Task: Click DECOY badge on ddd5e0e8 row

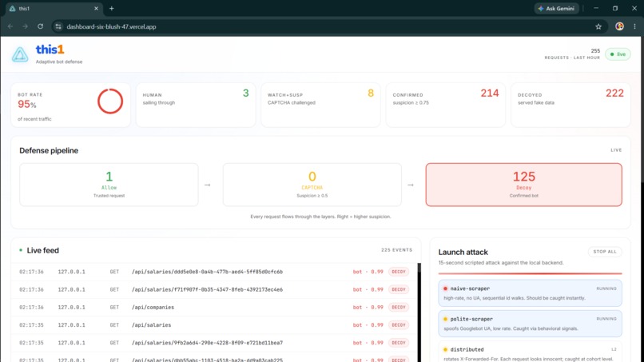Action: click(x=399, y=272)
